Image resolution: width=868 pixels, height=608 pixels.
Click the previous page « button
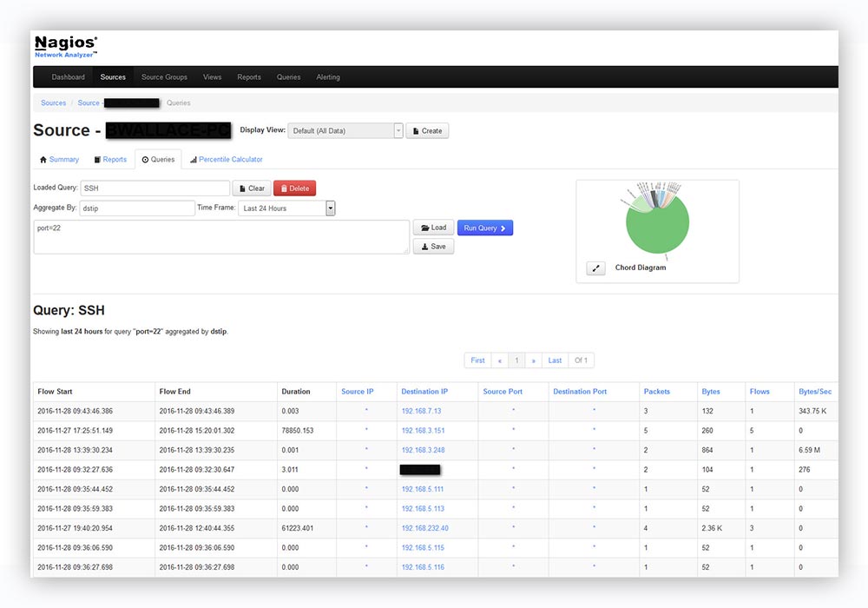point(500,360)
